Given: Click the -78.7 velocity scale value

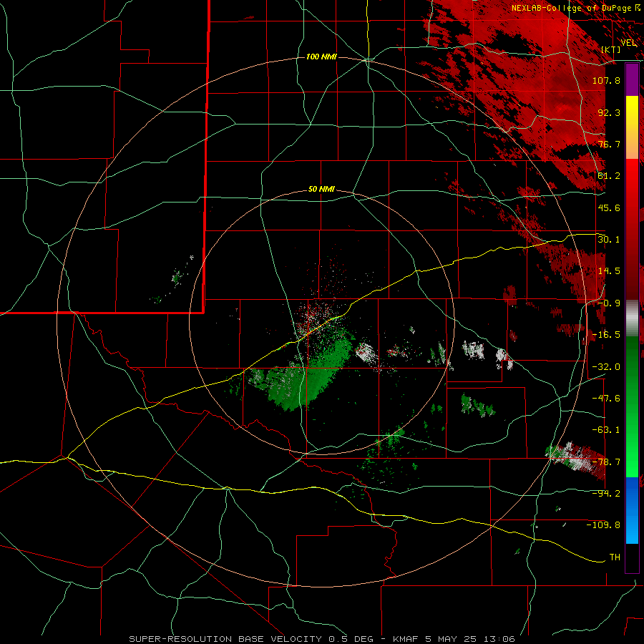Looking at the screenshot, I should coord(606,462).
